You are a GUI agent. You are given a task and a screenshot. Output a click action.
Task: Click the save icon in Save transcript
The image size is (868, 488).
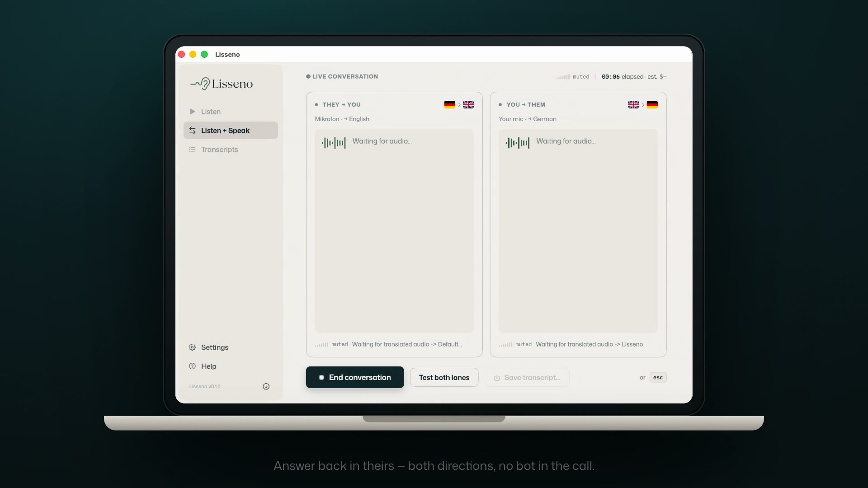pos(497,378)
